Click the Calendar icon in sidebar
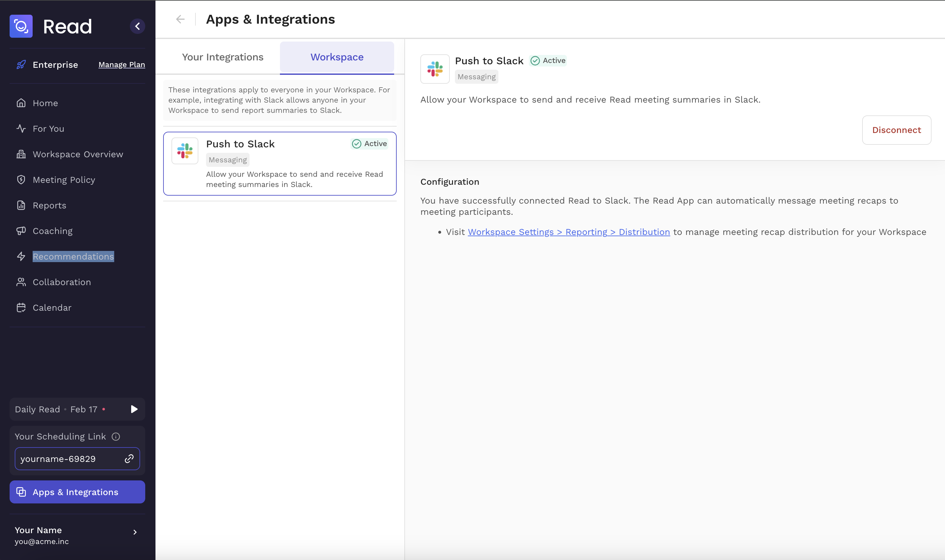 click(21, 307)
